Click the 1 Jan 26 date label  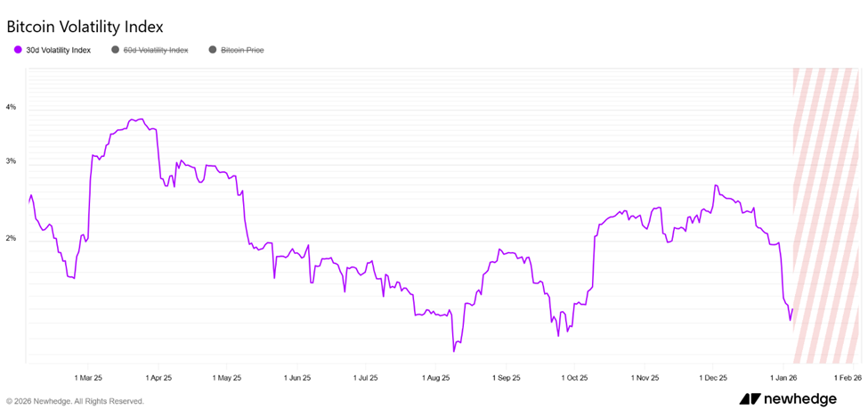pyautogui.click(x=783, y=378)
